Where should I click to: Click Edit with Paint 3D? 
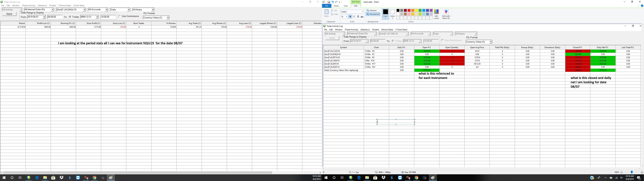[x=446, y=14]
